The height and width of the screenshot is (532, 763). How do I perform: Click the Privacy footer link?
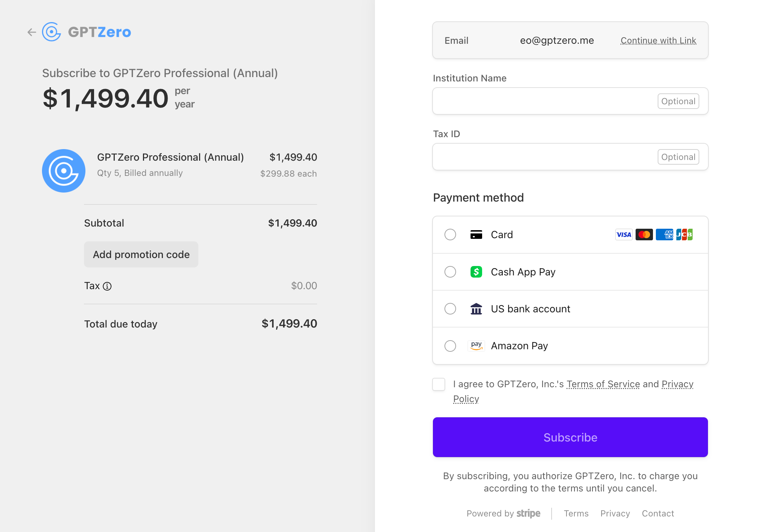pyautogui.click(x=615, y=514)
